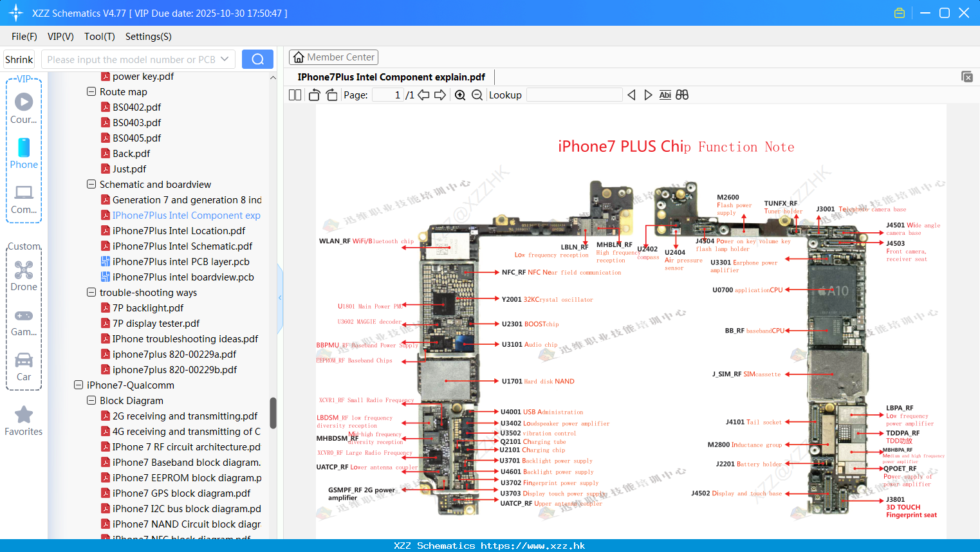Click the blue search button
980x552 pixels.
click(x=257, y=59)
